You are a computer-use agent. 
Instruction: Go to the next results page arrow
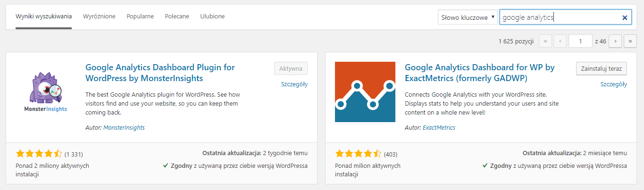pyautogui.click(x=615, y=41)
